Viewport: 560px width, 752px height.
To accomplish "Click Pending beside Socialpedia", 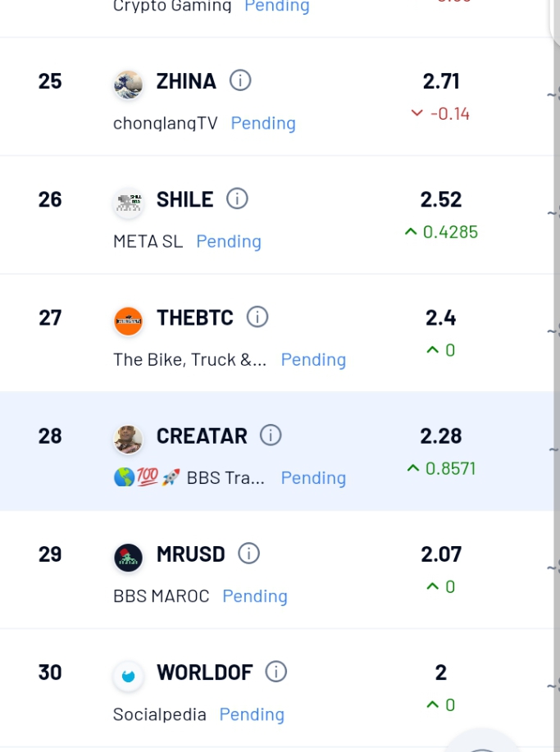I will (x=252, y=714).
